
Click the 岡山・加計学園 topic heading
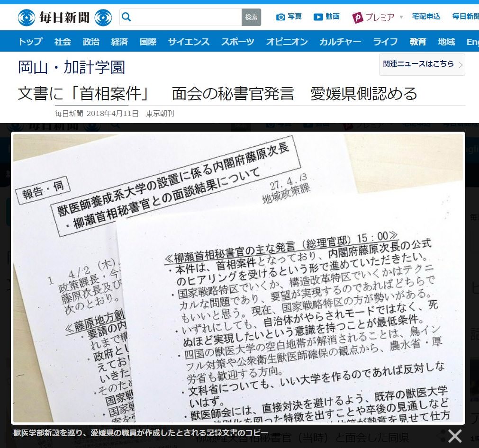click(x=72, y=67)
